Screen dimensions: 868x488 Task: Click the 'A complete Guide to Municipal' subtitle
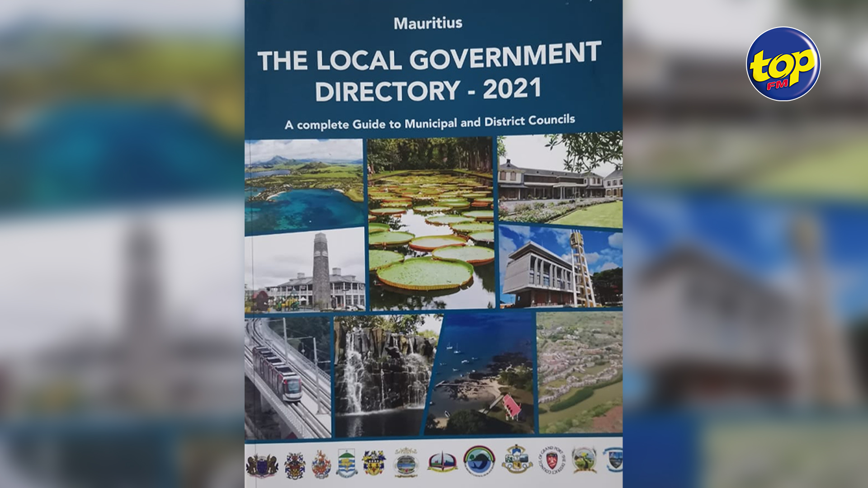[x=429, y=123]
